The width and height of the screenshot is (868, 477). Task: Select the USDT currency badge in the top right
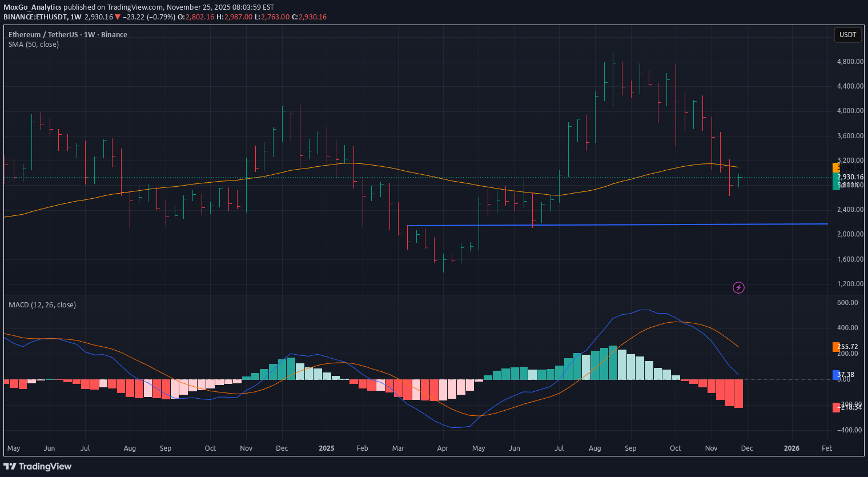847,35
